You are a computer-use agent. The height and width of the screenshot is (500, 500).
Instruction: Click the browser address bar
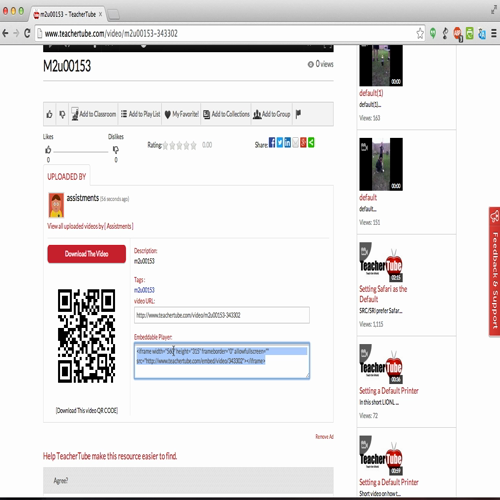pos(230,33)
